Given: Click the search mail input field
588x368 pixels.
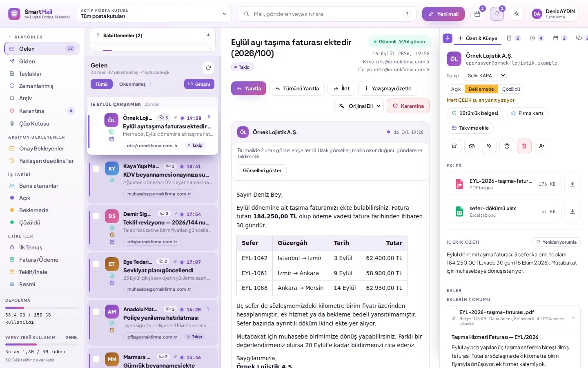Looking at the screenshot, I should pyautogui.click(x=327, y=14).
